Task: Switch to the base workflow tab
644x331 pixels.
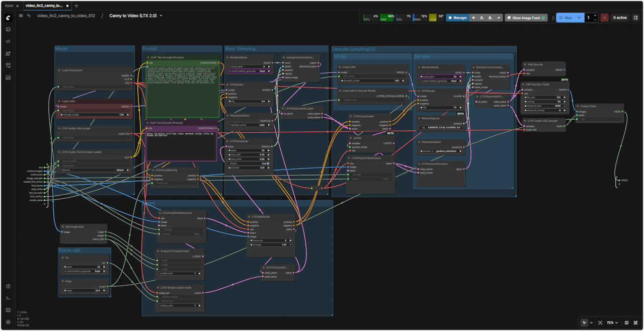Action: click(9, 6)
